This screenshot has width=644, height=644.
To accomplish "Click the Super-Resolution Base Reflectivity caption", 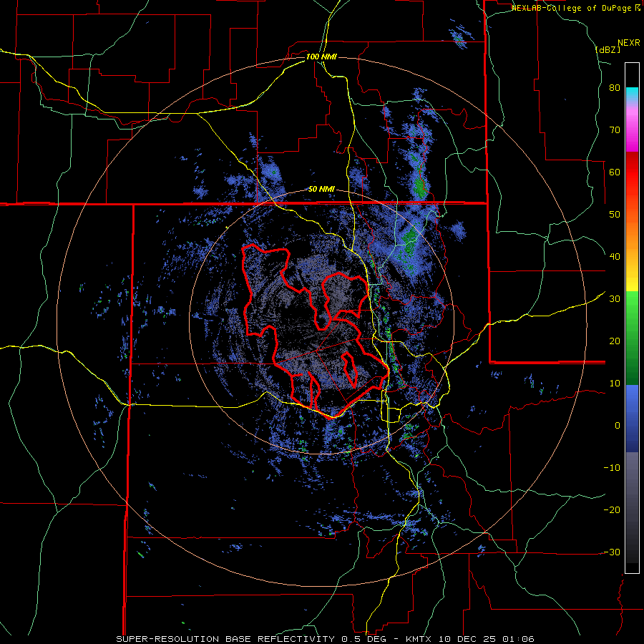I will pos(225,639).
